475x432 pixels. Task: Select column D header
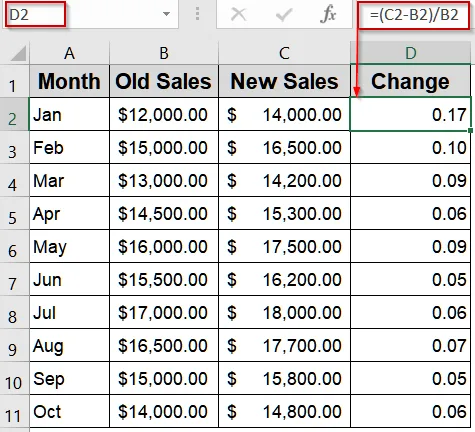411,53
